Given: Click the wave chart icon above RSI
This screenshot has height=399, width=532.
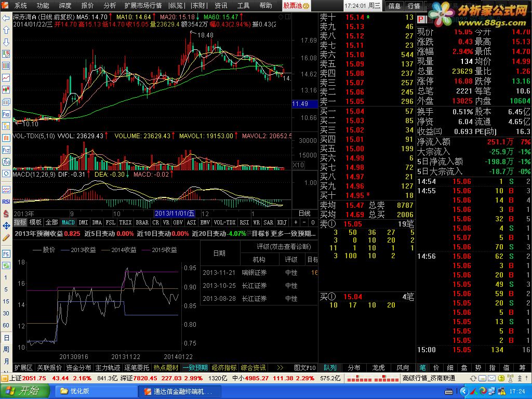Looking at the screenshot, I should click(6, 190).
